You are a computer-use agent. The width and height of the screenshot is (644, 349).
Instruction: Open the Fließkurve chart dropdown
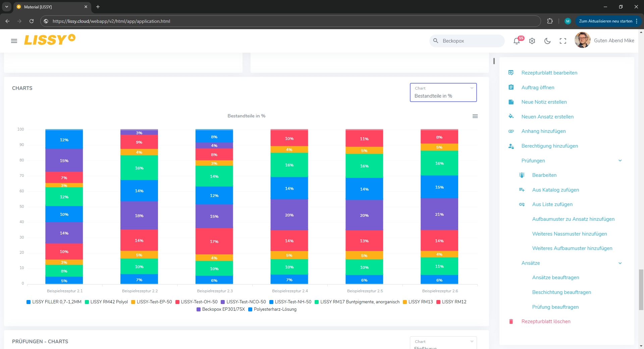[443, 343]
